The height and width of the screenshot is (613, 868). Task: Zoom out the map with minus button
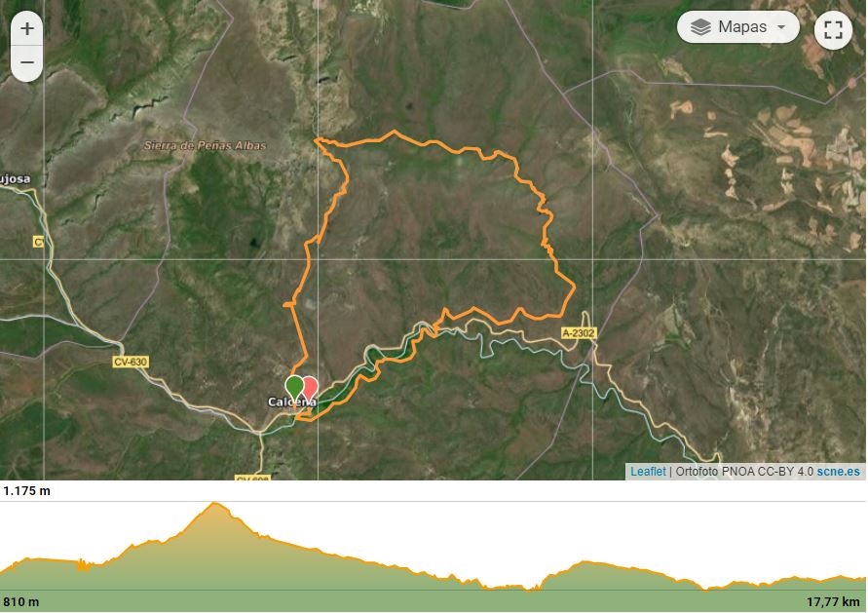pyautogui.click(x=26, y=63)
